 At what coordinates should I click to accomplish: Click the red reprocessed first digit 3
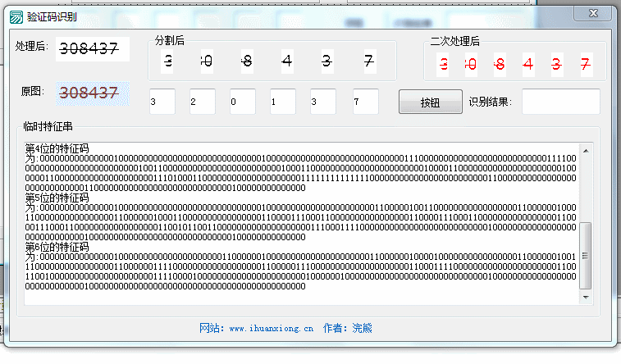point(443,65)
